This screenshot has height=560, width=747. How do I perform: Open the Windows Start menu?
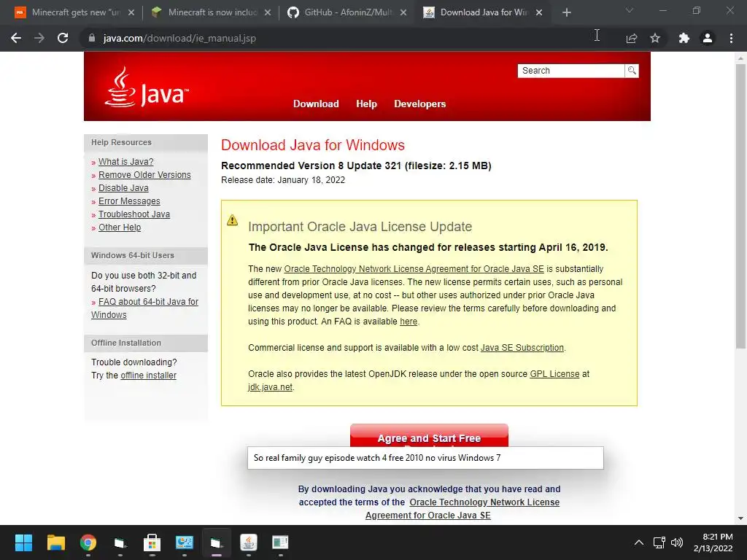pyautogui.click(x=23, y=542)
